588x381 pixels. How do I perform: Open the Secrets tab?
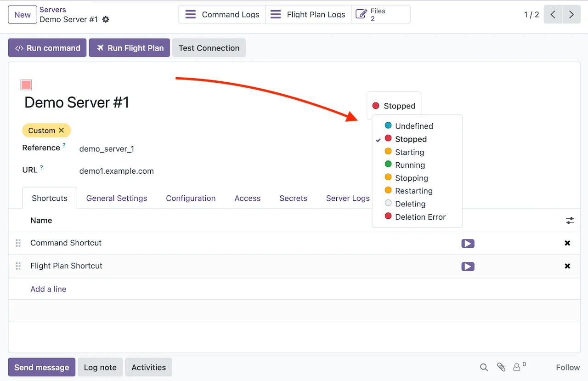293,199
